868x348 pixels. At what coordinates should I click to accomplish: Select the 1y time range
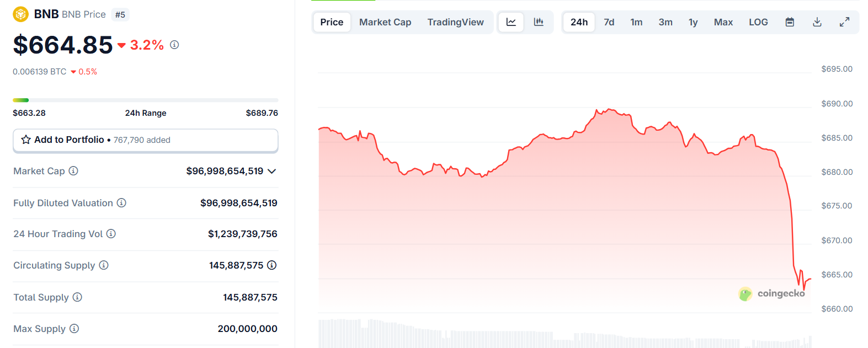(x=693, y=22)
